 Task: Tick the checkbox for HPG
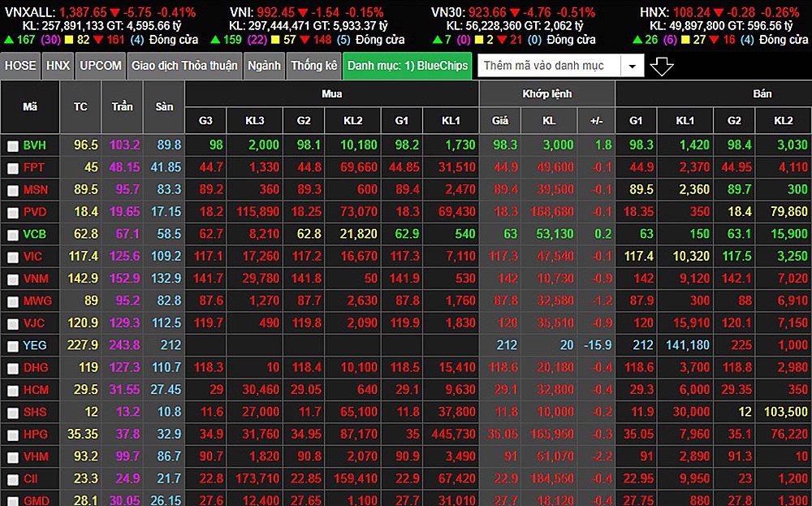[x=13, y=436]
